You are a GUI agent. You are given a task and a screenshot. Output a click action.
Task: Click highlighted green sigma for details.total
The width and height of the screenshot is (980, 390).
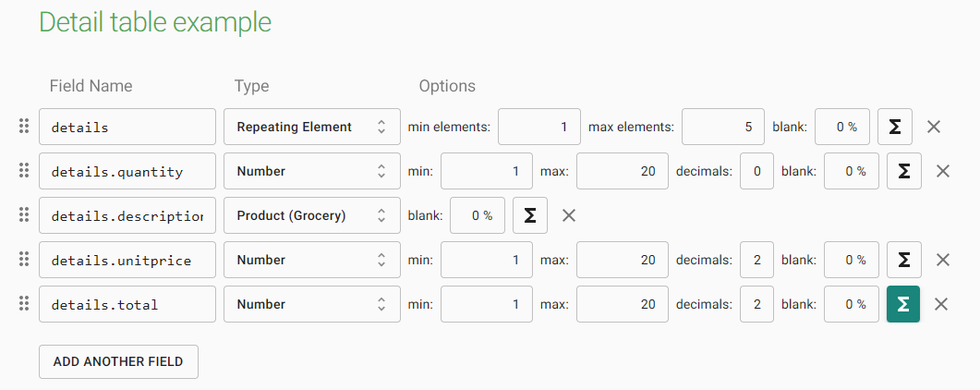903,304
